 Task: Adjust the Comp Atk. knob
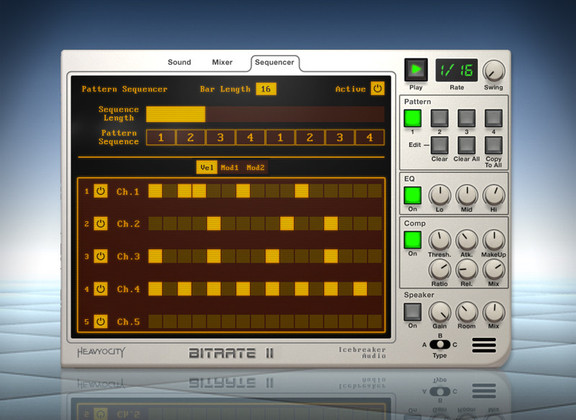pyautogui.click(x=467, y=240)
